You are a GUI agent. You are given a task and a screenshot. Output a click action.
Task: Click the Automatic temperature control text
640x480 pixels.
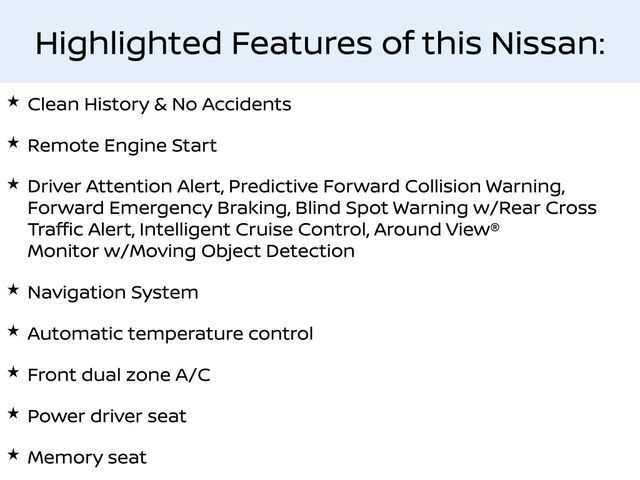[x=170, y=334]
